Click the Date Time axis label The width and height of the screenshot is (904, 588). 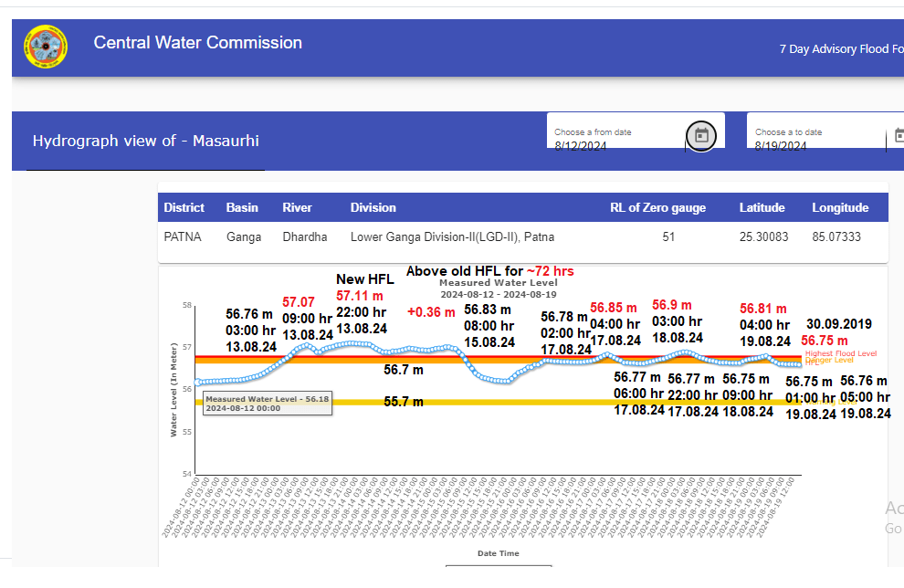click(498, 553)
